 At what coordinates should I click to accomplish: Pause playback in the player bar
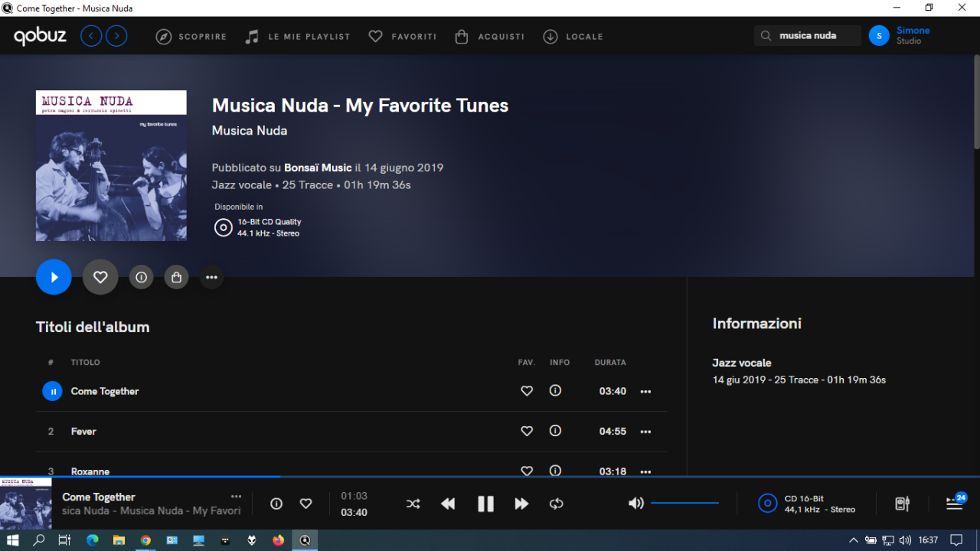pyautogui.click(x=485, y=504)
